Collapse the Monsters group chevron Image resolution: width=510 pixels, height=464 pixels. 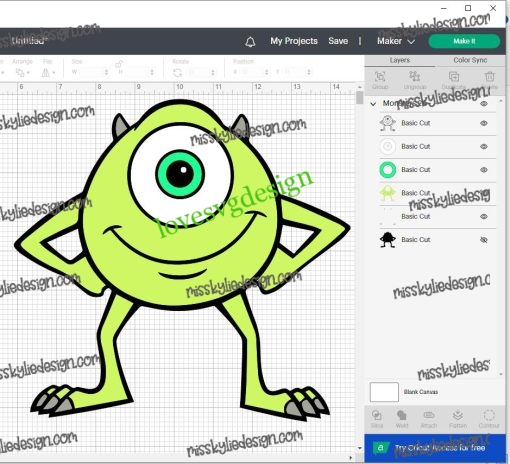tap(373, 104)
